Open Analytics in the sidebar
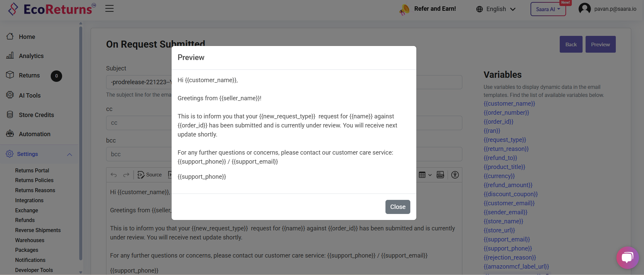 point(31,56)
